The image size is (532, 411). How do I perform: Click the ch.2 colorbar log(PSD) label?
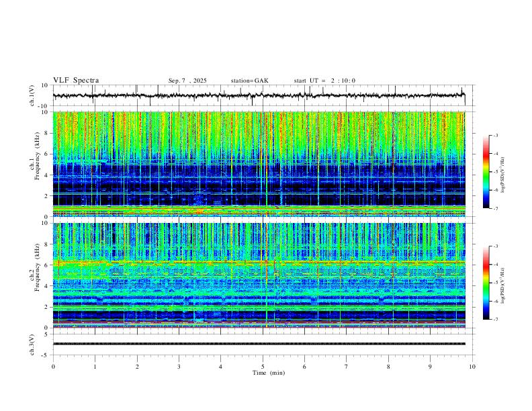(x=503, y=286)
